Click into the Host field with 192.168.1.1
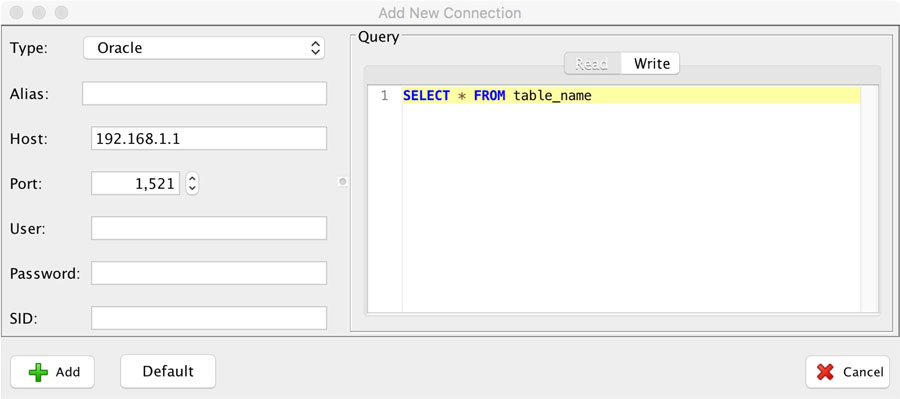The width and height of the screenshot is (900, 399). [x=209, y=138]
